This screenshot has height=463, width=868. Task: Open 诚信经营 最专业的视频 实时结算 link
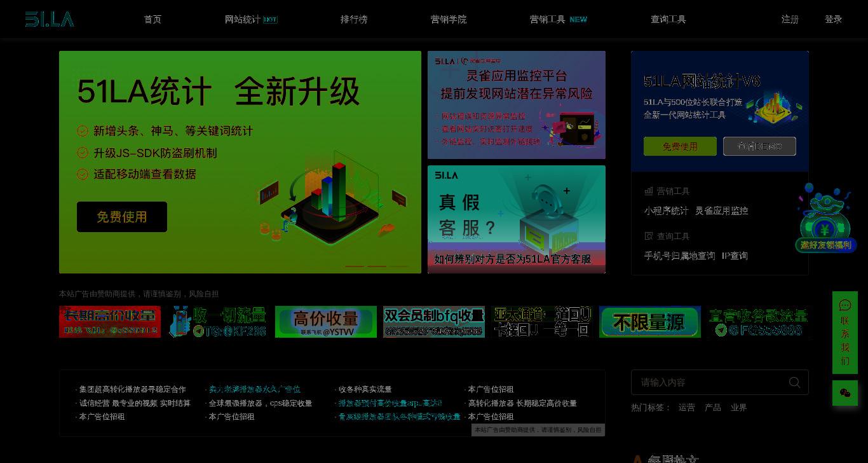coord(135,403)
